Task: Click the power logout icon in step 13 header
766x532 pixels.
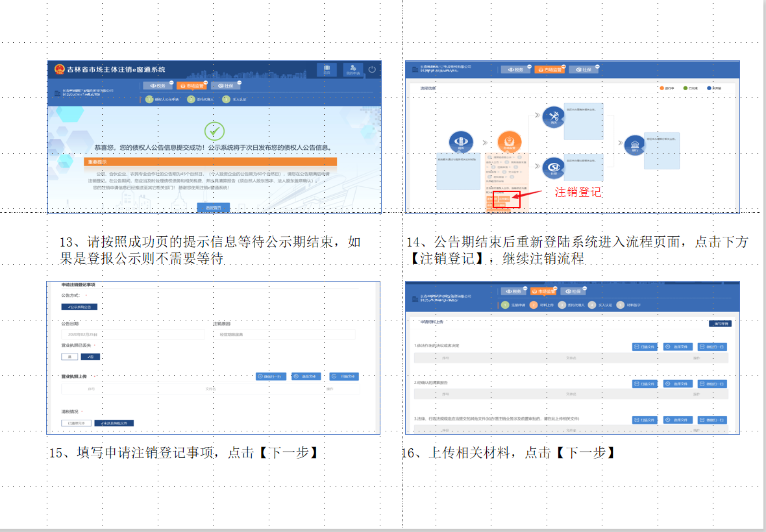Action: tap(372, 69)
